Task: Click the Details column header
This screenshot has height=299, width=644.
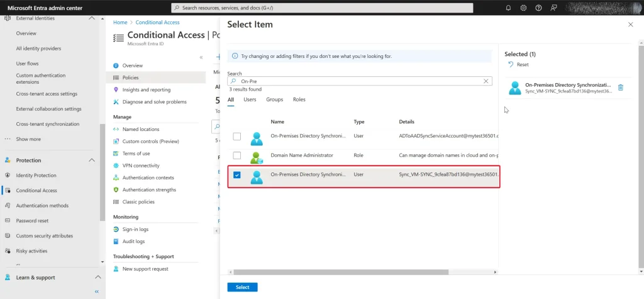Action: point(407,121)
